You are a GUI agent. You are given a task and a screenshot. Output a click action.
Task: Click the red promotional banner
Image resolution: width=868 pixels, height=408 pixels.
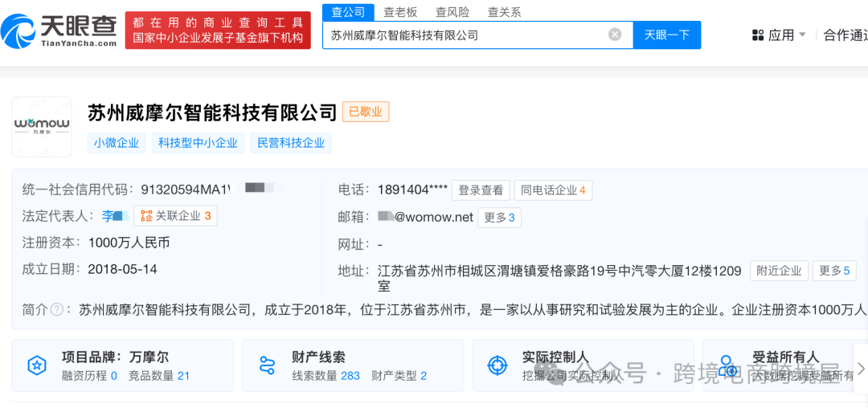pyautogui.click(x=218, y=31)
